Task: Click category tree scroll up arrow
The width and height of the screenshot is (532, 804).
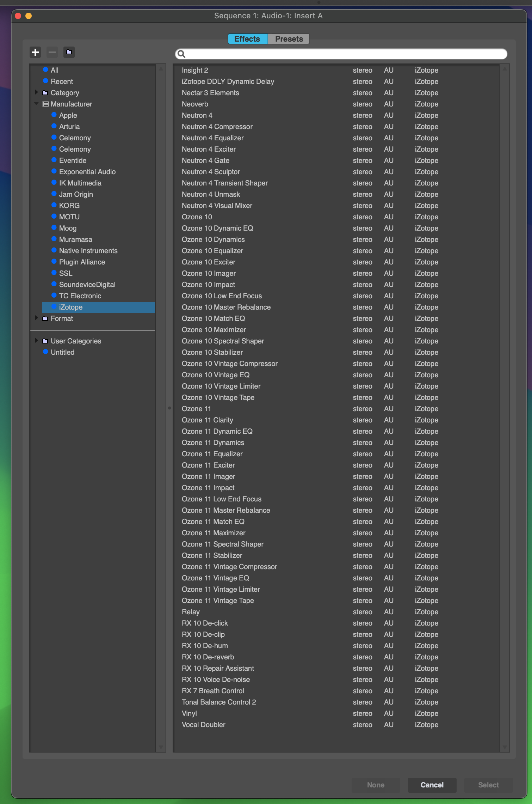Action: [161, 69]
